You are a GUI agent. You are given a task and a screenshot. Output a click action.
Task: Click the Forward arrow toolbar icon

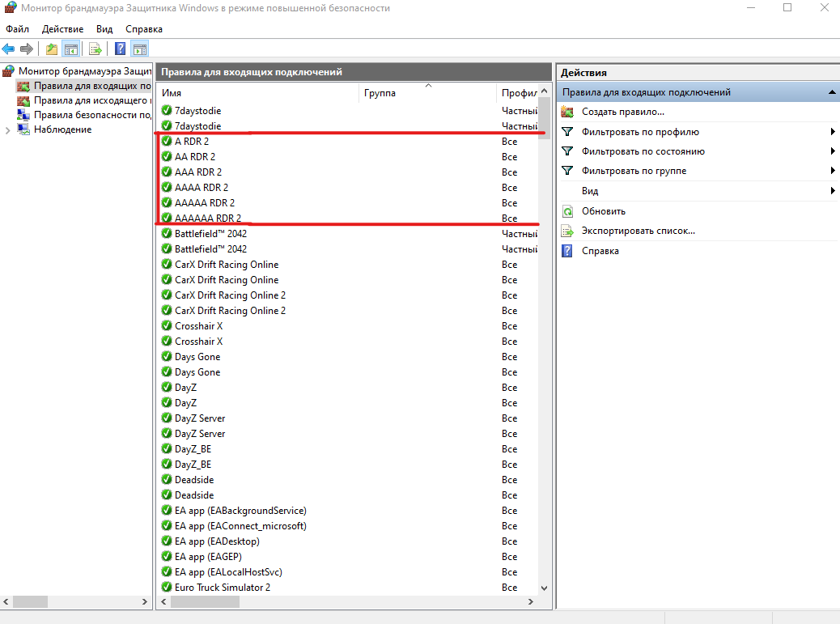(x=26, y=49)
